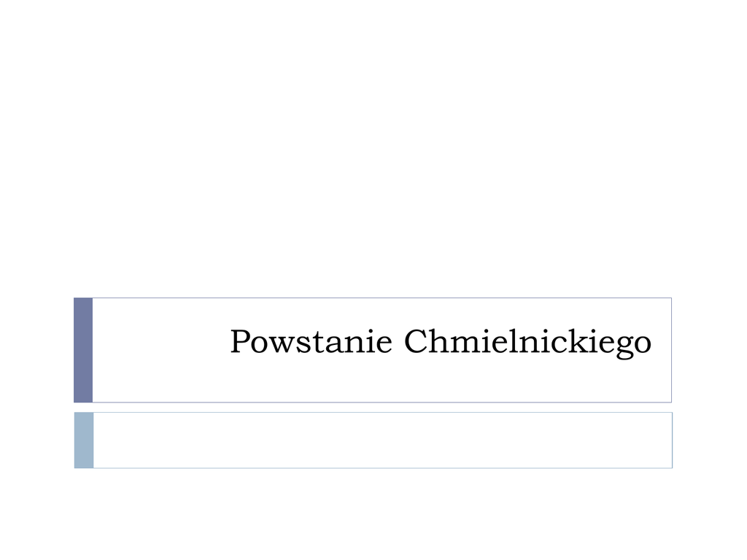Click the dark blue accent bar beside title
The height and width of the screenshot is (560, 747).
(x=83, y=350)
